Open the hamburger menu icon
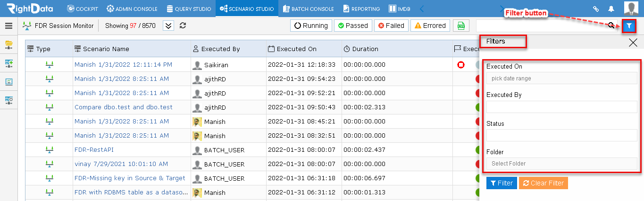Screen dimensions: 644x201 tap(8, 26)
